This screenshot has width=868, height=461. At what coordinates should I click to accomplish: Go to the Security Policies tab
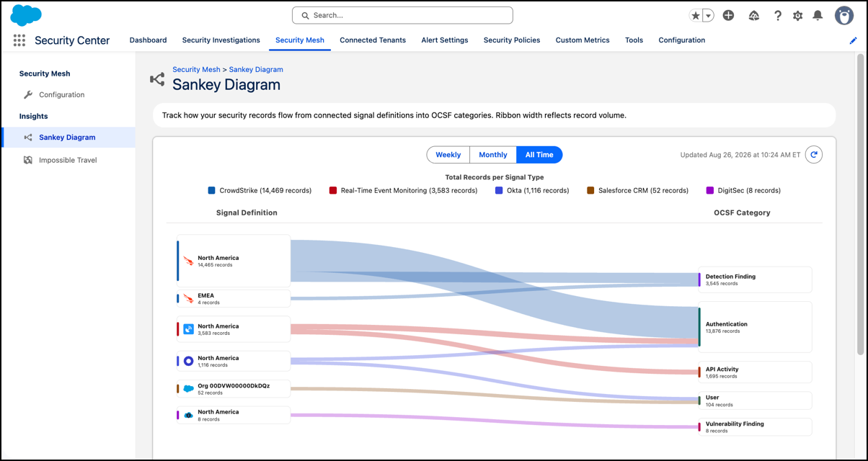pyautogui.click(x=512, y=40)
